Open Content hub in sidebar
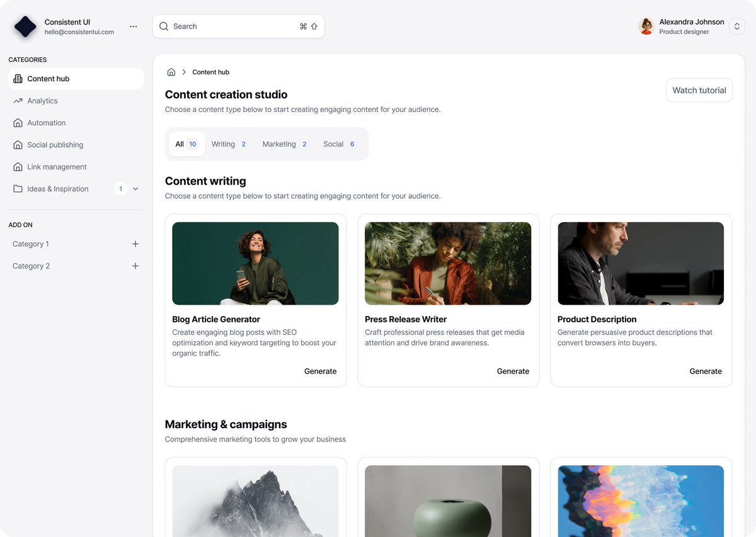Viewport: 756px width, 537px height. tap(76, 79)
